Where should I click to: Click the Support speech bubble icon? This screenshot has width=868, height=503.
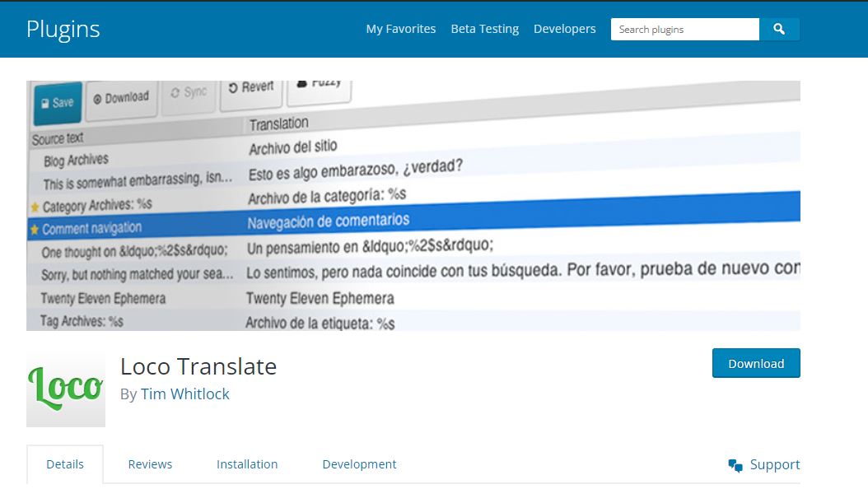[735, 465]
